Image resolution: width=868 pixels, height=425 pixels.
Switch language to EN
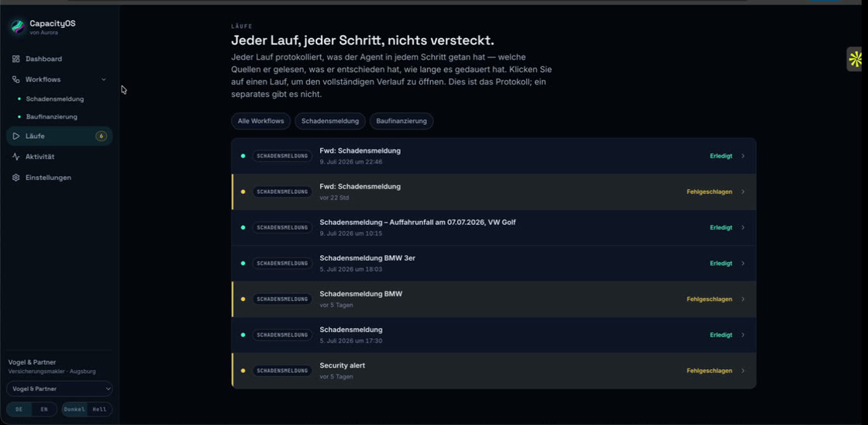[44, 409]
